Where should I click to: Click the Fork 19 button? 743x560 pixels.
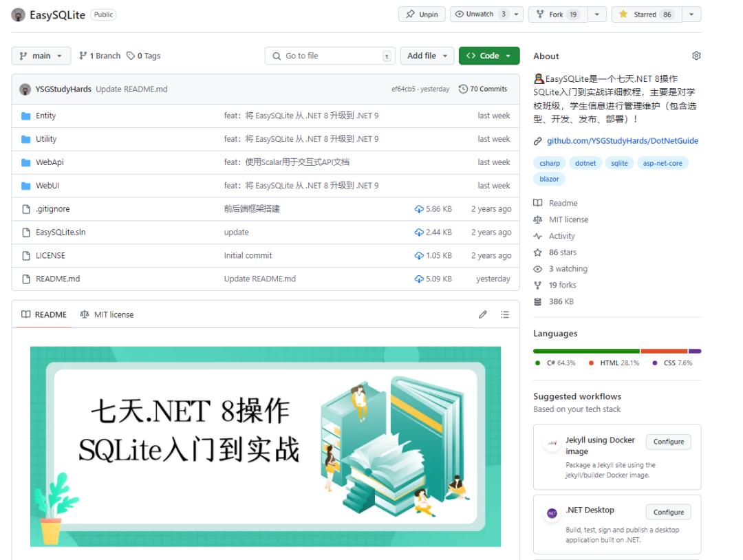[x=558, y=14]
